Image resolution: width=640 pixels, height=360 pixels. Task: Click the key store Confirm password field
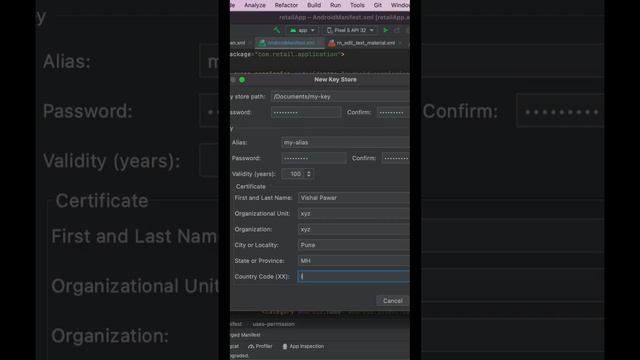[x=393, y=112]
